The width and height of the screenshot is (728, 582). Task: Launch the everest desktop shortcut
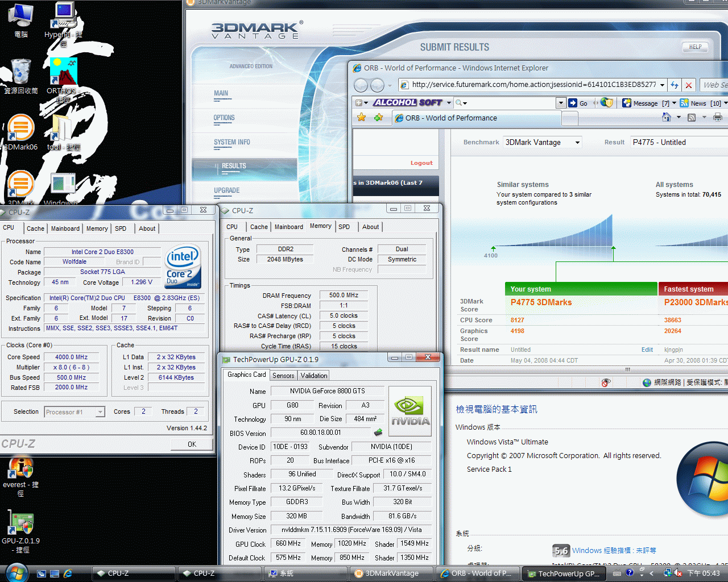20,476
